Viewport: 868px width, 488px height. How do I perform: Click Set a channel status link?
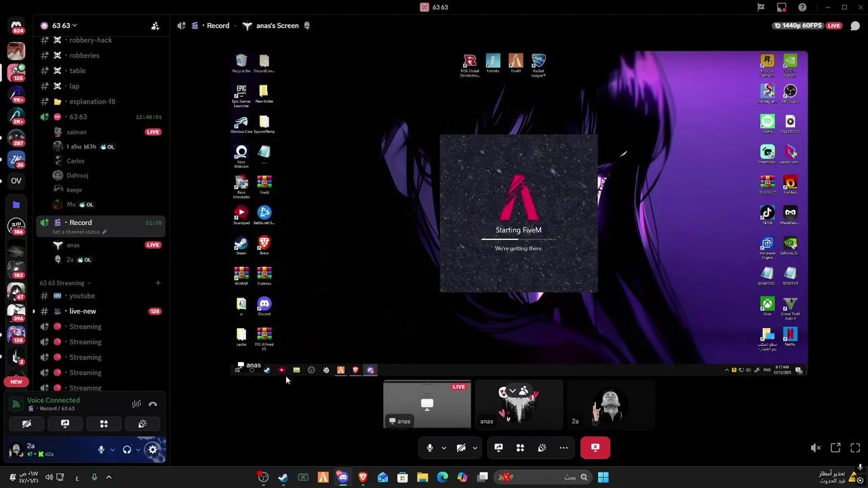coord(79,232)
